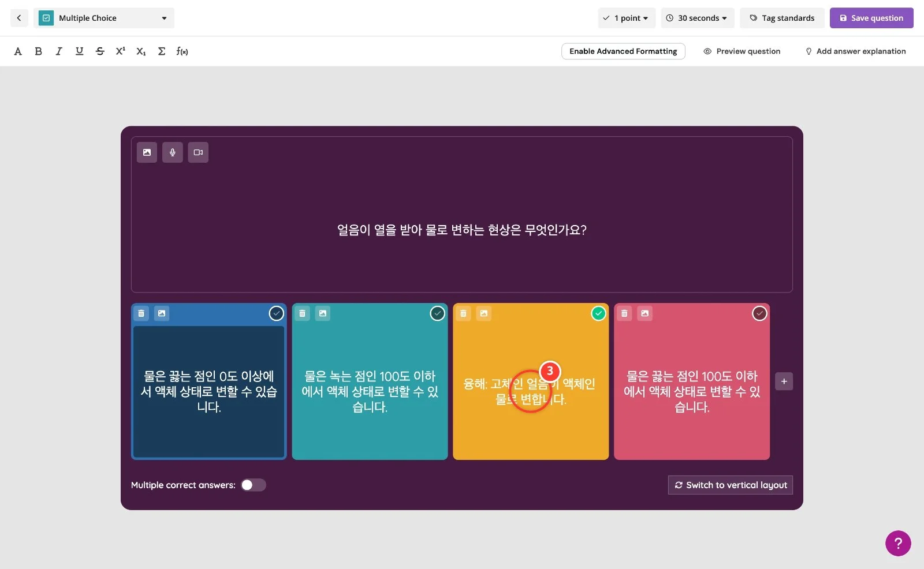The image size is (924, 569).
Task: Add image to the red answer option
Action: pos(645,313)
